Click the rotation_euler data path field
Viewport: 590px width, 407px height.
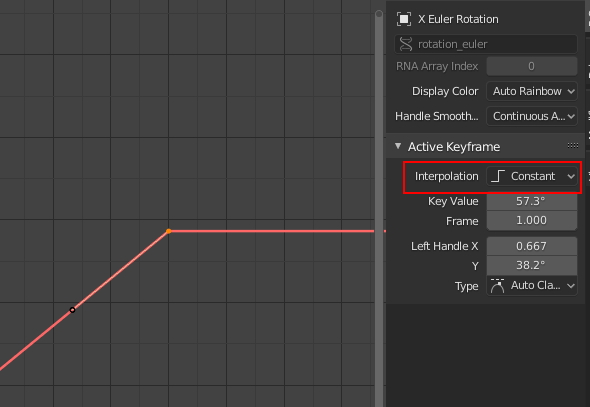[486, 44]
